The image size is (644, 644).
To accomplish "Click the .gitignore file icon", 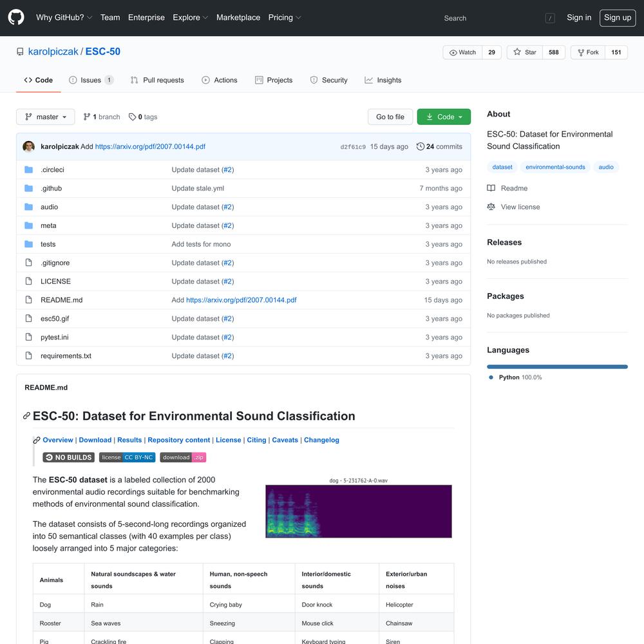I will [x=29, y=263].
